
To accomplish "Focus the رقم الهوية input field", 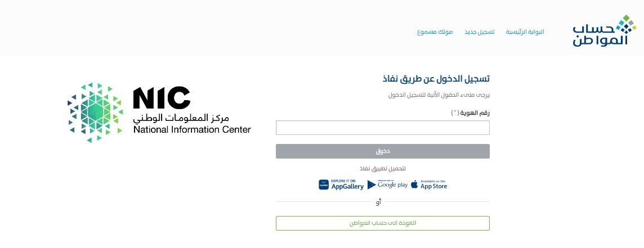I will coord(382,128).
